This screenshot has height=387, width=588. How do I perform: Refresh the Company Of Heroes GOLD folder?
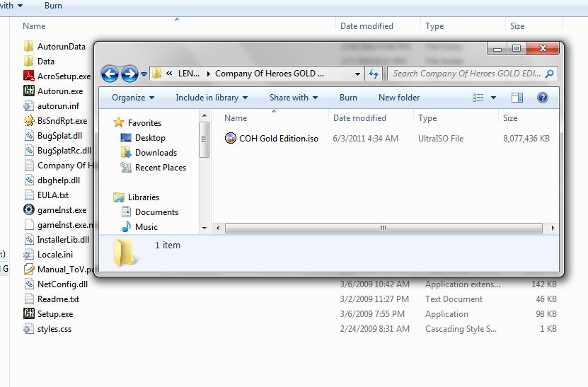point(373,74)
